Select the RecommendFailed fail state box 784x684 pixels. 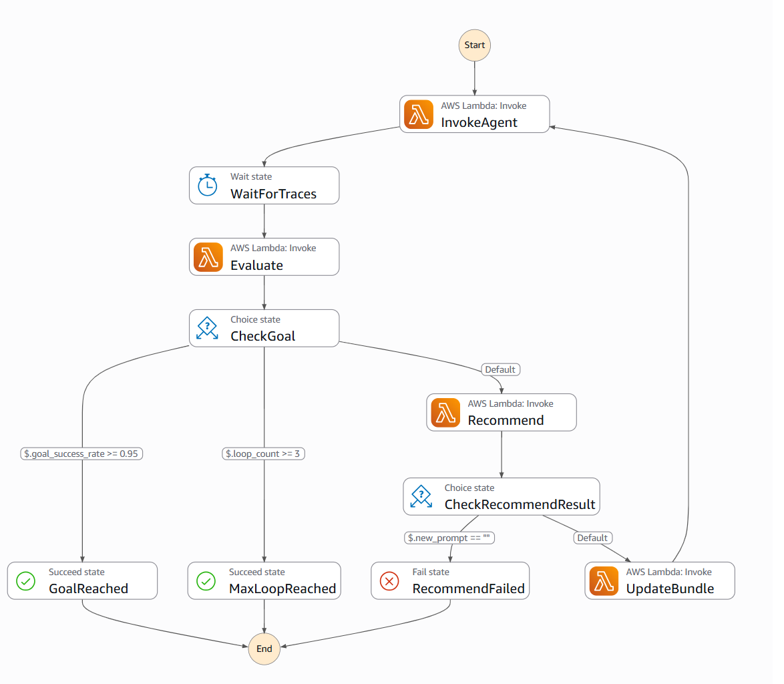coord(450,580)
